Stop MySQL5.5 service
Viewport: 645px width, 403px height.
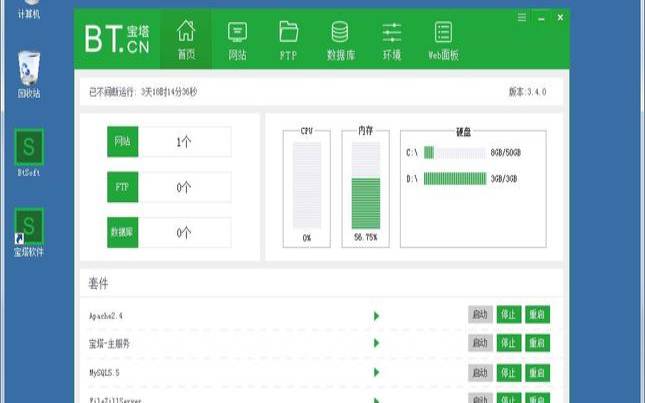509,373
